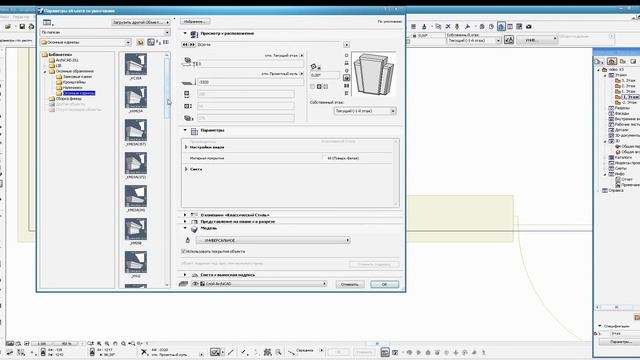Image resolution: width=640 pixels, height=360 pixels.
Task: Select the second cornice thumbnail in list
Action: (136, 97)
